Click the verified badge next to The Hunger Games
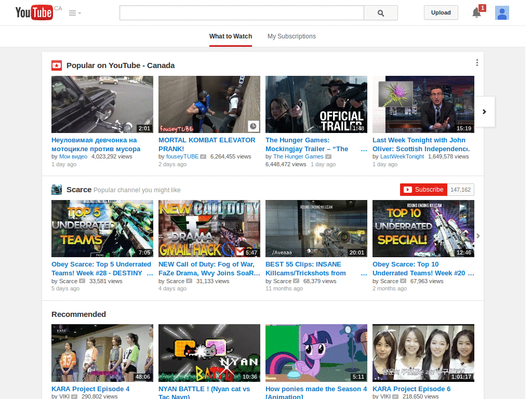The width and height of the screenshot is (532, 399). [328, 157]
